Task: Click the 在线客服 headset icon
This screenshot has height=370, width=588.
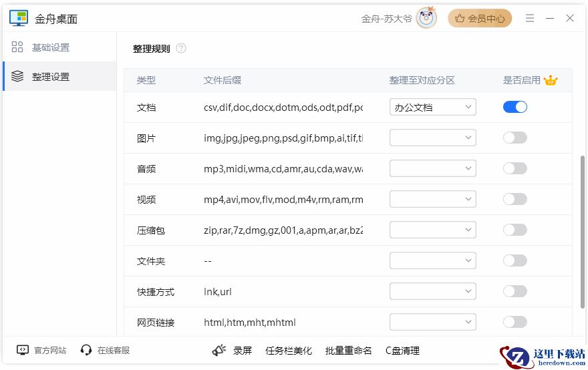Action: tap(86, 350)
